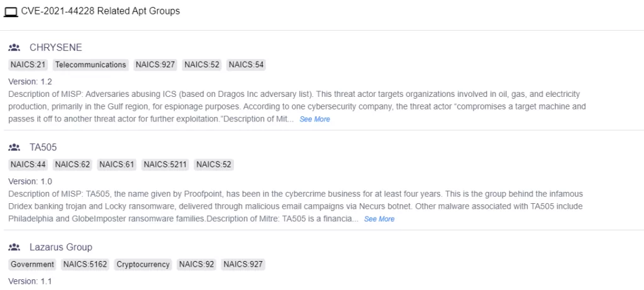This screenshot has height=290, width=644.
Task: Select the Telecommunications tag under CHRYSENE
Action: [x=91, y=65]
